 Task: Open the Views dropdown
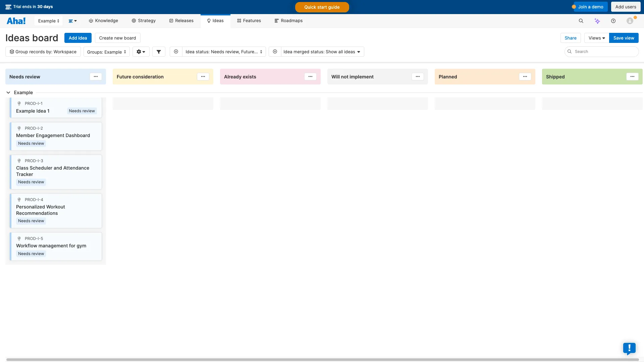click(596, 38)
